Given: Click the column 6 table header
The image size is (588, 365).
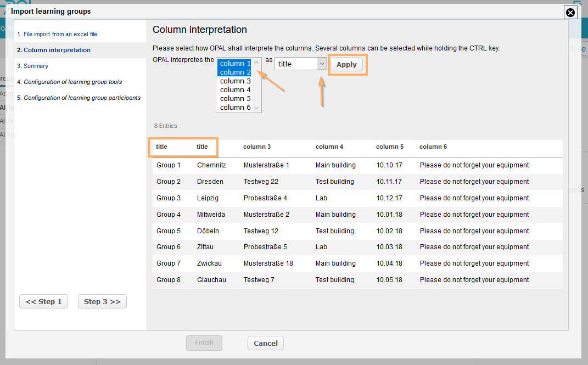Looking at the screenshot, I should 433,147.
